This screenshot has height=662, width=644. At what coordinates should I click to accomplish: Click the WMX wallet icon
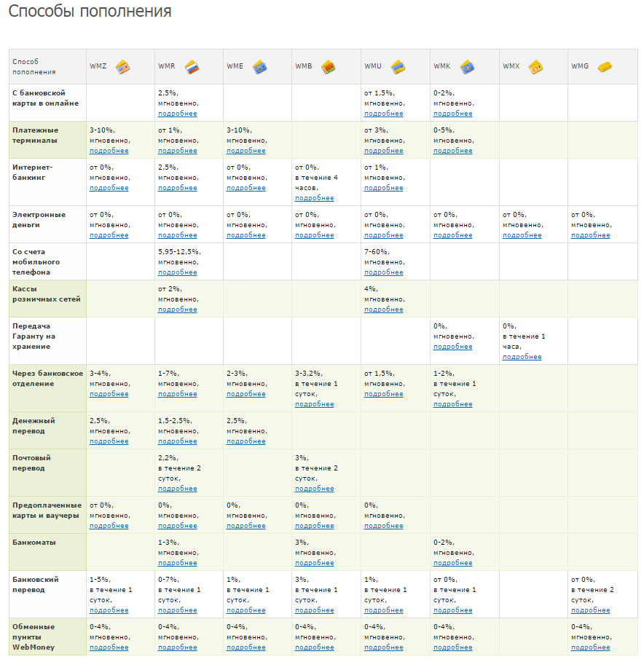tap(535, 67)
